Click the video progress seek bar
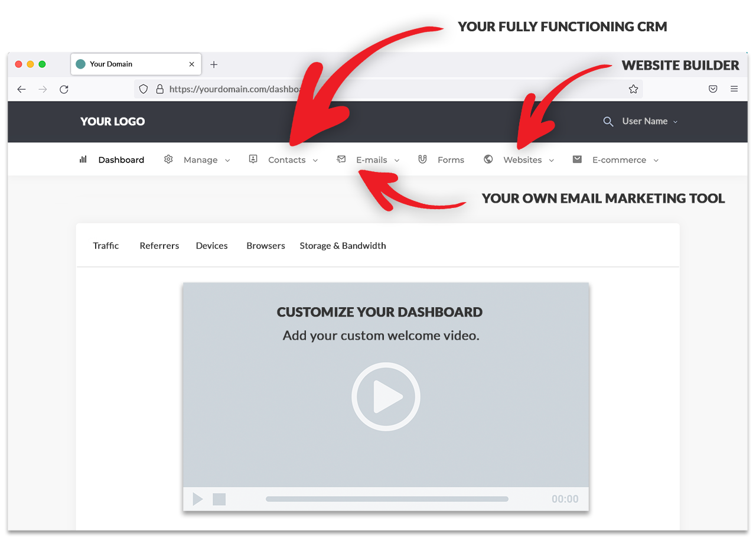This screenshot has width=756, height=540. pos(387,499)
